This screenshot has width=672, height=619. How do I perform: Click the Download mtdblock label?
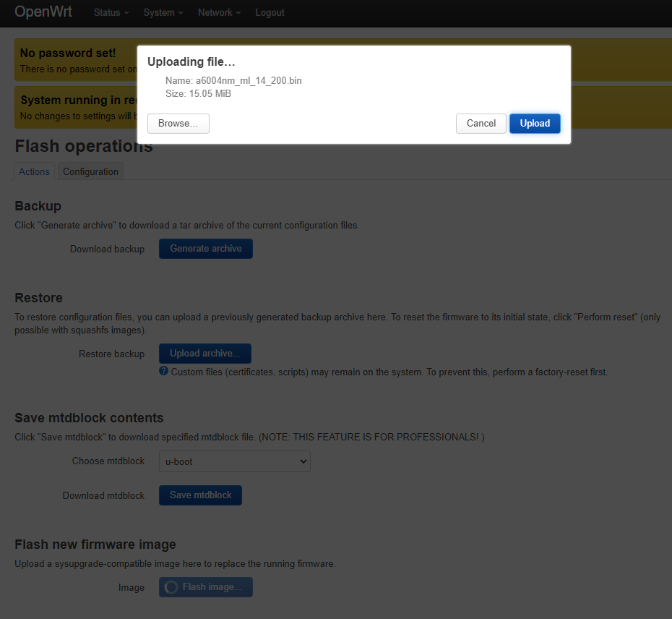point(104,496)
